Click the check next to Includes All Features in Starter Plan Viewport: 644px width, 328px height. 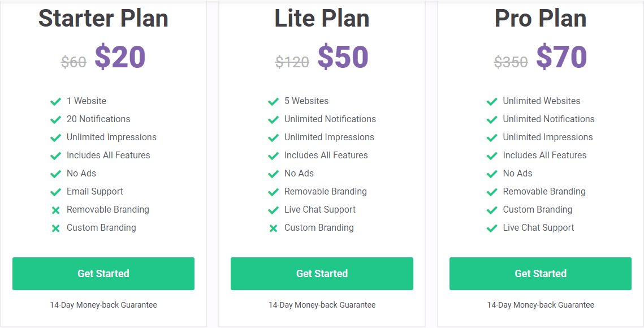point(55,155)
